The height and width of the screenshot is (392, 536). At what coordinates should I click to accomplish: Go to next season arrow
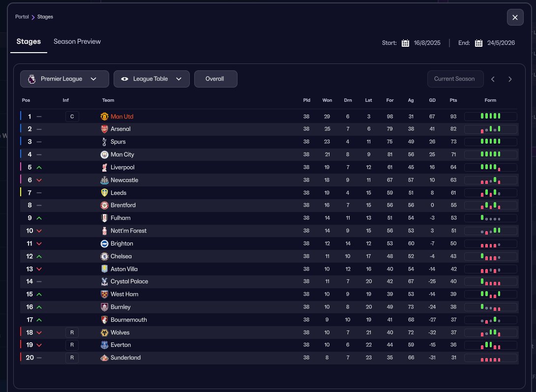(x=510, y=79)
